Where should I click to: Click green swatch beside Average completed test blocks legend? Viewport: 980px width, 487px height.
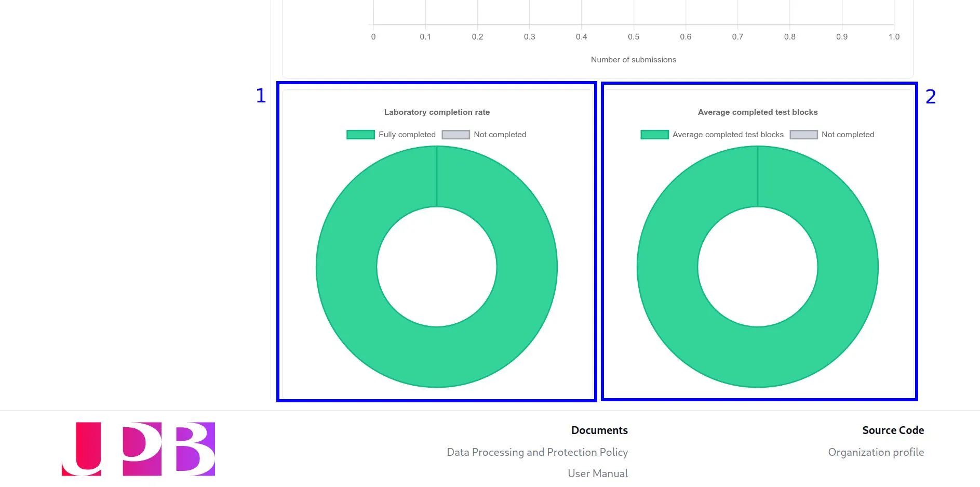pyautogui.click(x=654, y=135)
